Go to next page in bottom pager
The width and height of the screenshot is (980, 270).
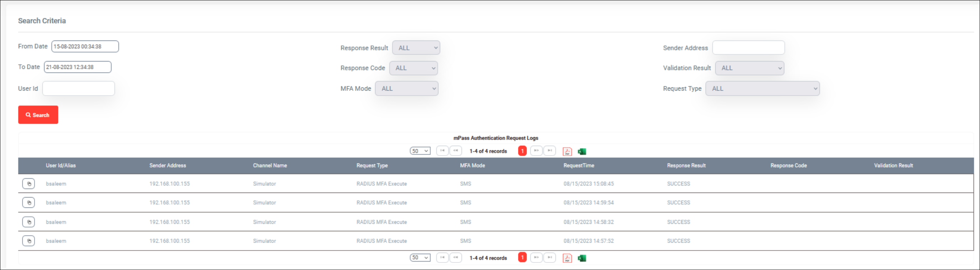(536, 258)
